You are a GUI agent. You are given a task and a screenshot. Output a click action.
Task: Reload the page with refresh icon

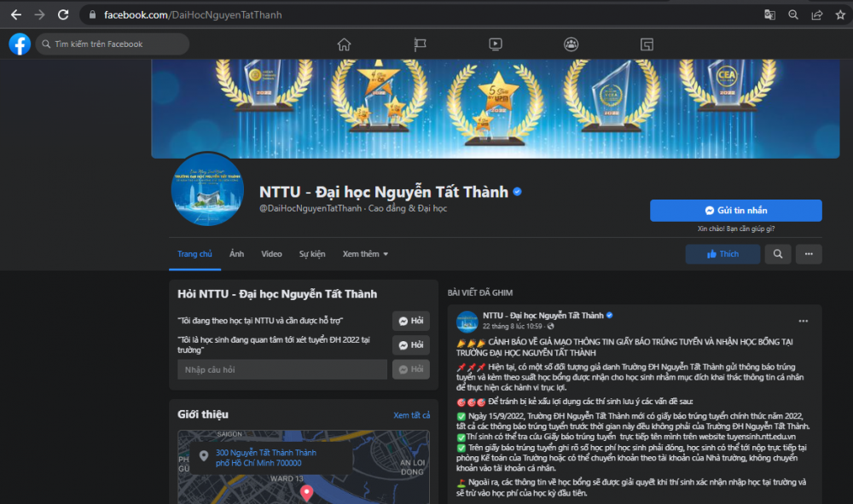(63, 14)
